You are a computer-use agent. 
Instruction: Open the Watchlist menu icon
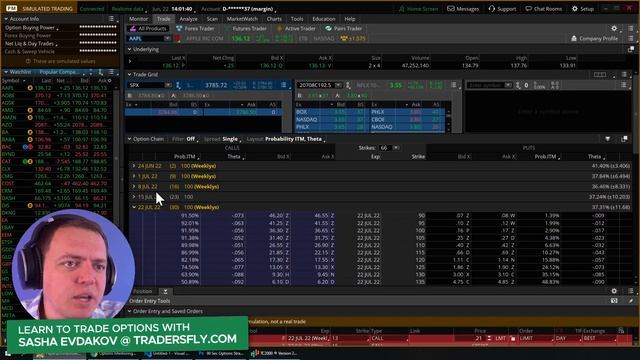(x=111, y=72)
